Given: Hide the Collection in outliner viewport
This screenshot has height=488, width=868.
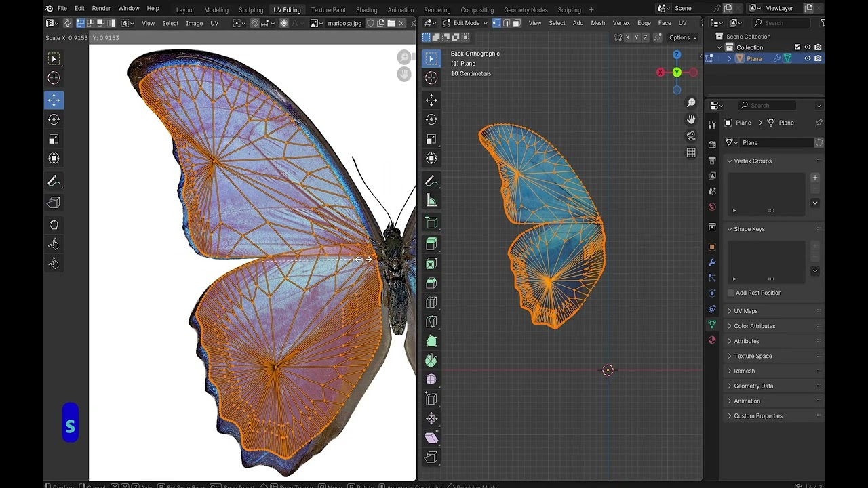Looking at the screenshot, I should [808, 47].
